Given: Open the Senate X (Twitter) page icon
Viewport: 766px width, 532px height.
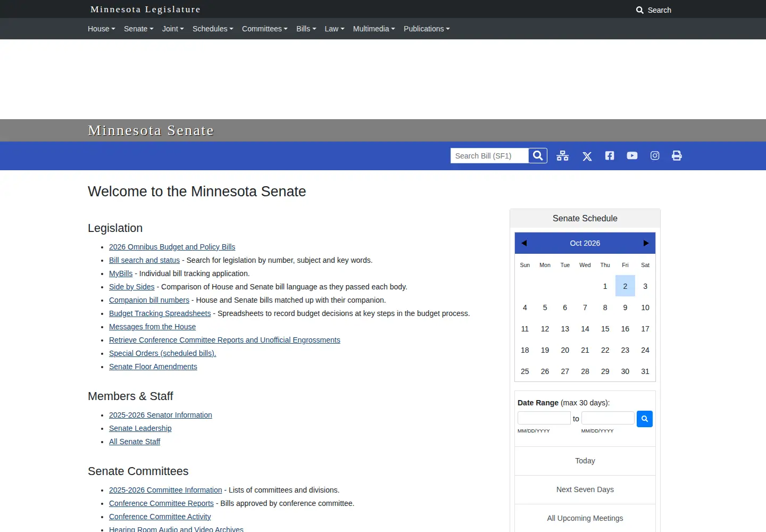Looking at the screenshot, I should pyautogui.click(x=587, y=156).
